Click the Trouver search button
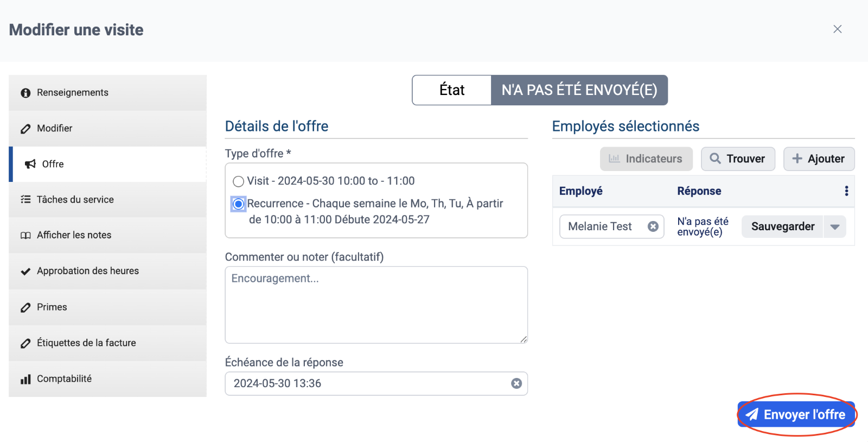The width and height of the screenshot is (868, 442). (738, 159)
